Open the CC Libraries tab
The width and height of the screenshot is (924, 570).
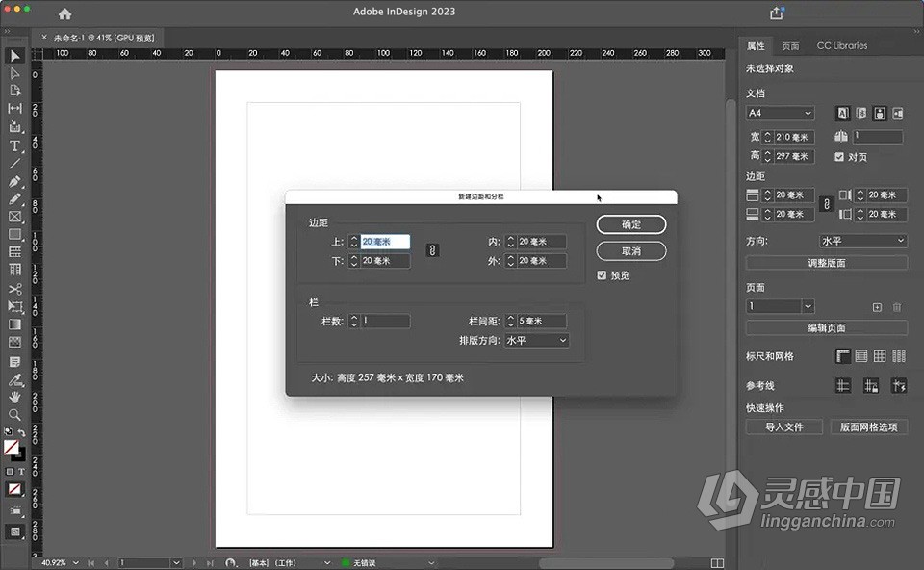tap(841, 45)
